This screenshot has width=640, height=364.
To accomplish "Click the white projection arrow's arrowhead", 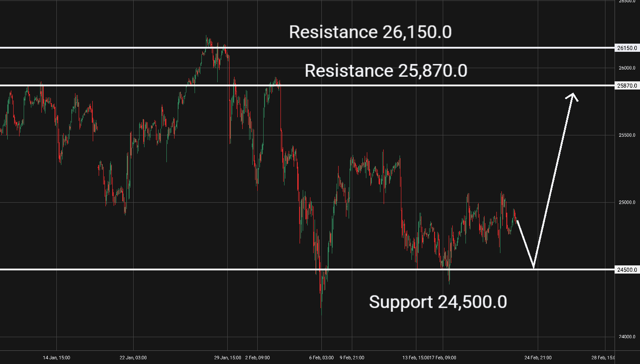I will pos(573,96).
